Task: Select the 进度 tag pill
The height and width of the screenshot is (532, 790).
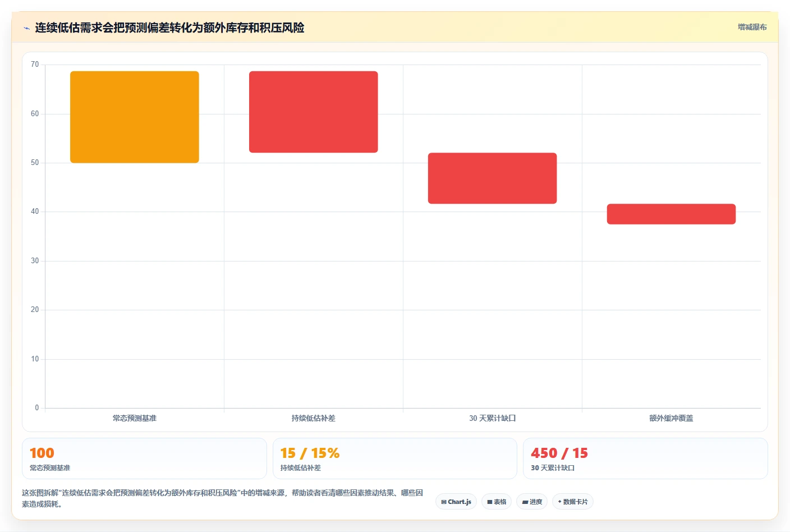Action: click(532, 502)
